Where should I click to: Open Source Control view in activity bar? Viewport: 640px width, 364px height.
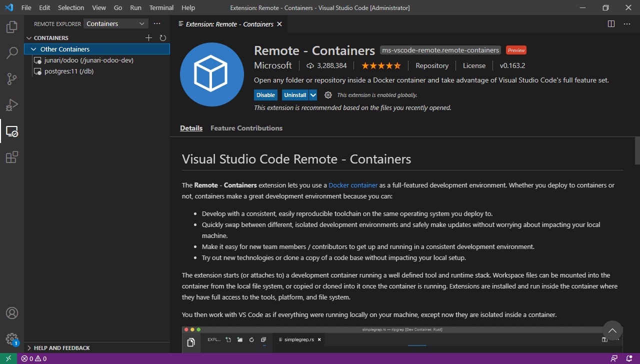coord(12,79)
